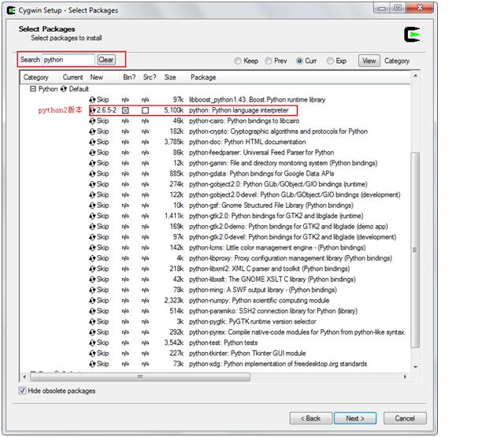Click the vertical scrollbar thumb
Screen dimensions: 504x437
[415, 250]
